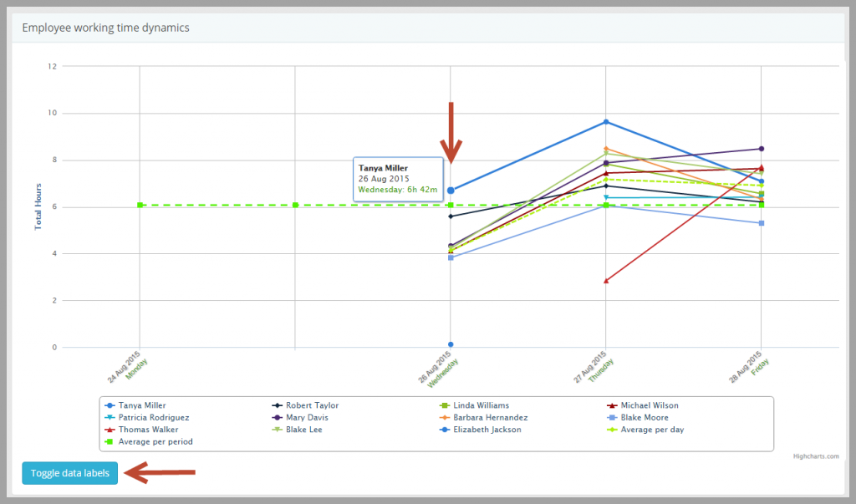Hide Blake Moore series via legend
Screen dimensions: 856x504
(x=638, y=417)
